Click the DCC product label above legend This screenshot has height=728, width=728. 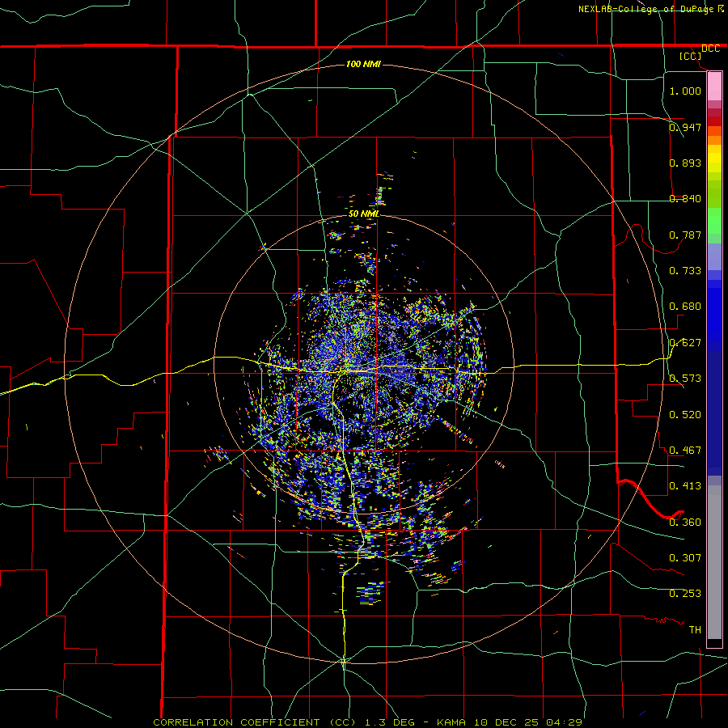pyautogui.click(x=710, y=49)
